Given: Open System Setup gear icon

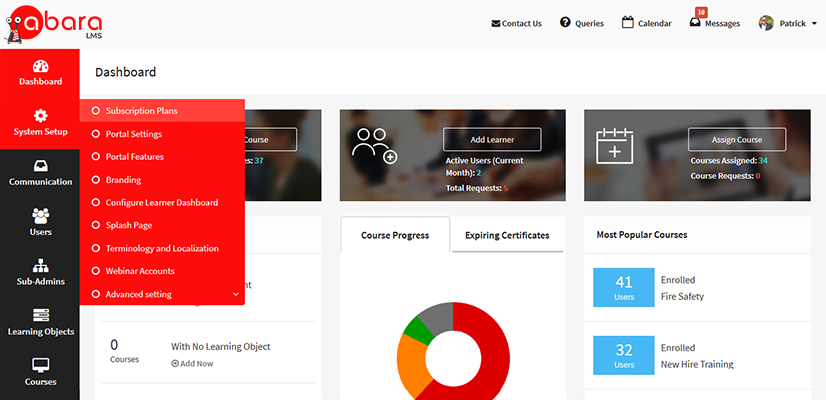Looking at the screenshot, I should coord(41,116).
